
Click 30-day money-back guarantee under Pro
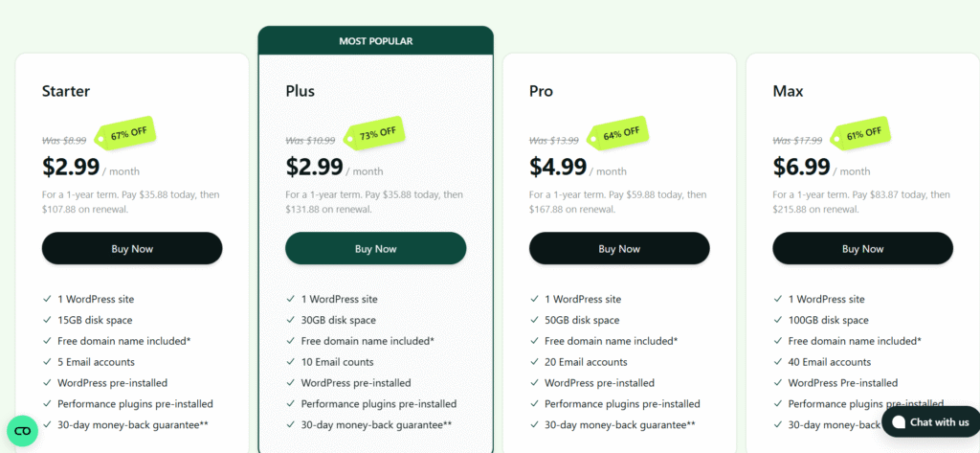click(619, 424)
